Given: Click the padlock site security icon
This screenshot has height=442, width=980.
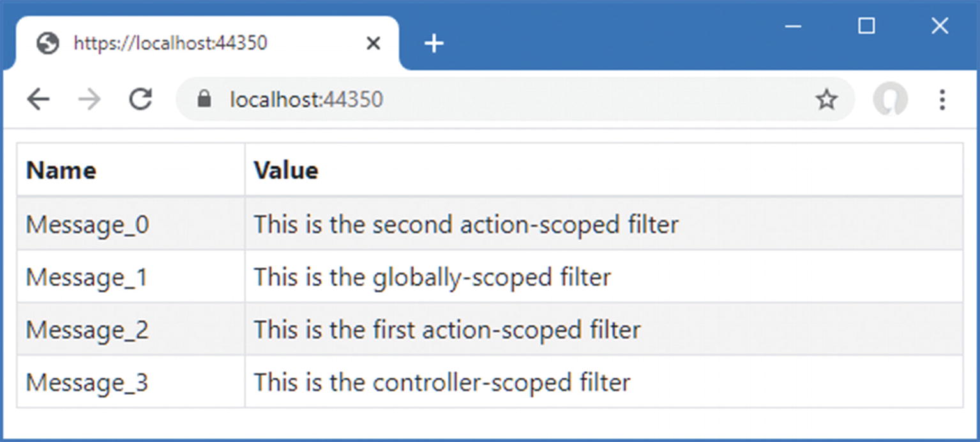Looking at the screenshot, I should [x=204, y=99].
